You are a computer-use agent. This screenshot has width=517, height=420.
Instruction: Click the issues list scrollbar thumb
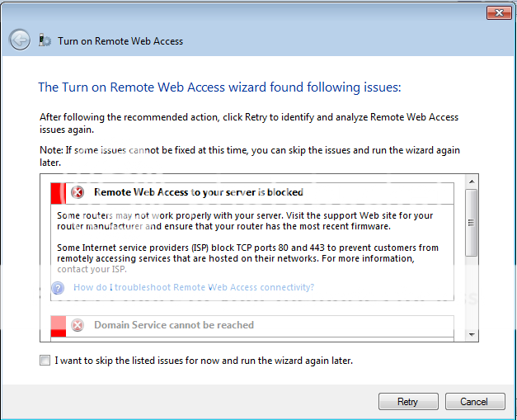pyautogui.click(x=472, y=222)
